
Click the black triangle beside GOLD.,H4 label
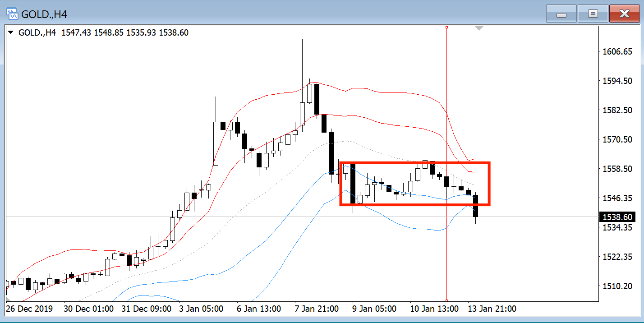tap(11, 32)
